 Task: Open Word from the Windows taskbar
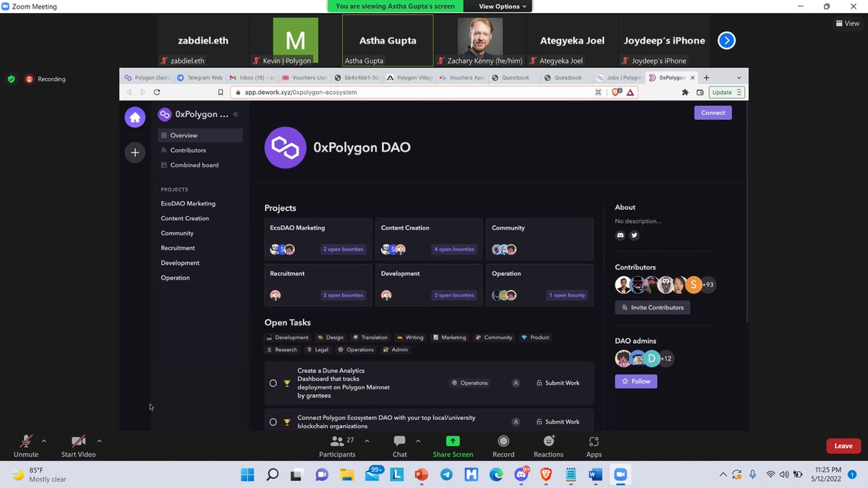tap(595, 475)
